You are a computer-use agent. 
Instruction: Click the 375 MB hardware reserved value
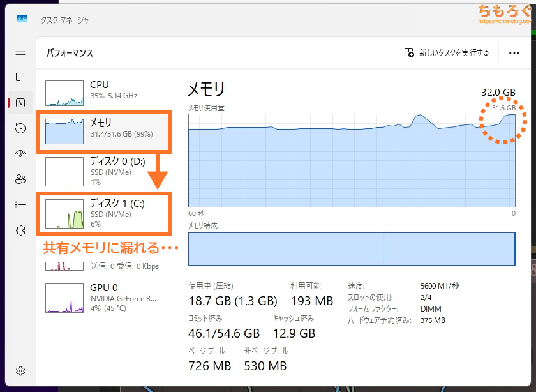(433, 320)
